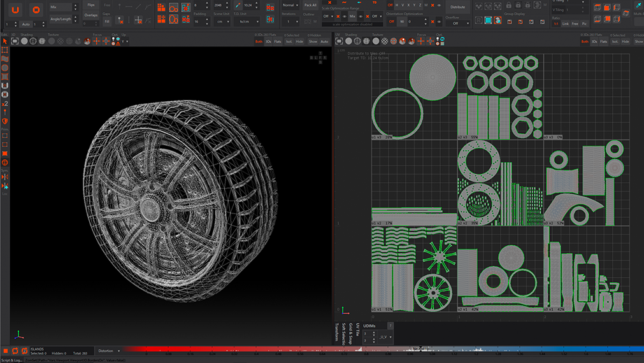Toggle the eye icon left of scale Mix
Viewport: 644px width, 363px height.
click(345, 17)
